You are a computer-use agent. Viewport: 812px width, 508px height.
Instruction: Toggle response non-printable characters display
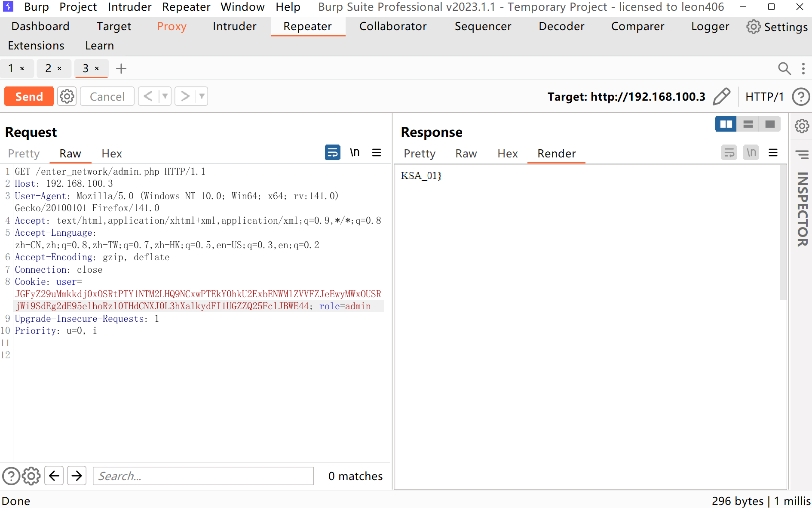pyautogui.click(x=751, y=152)
